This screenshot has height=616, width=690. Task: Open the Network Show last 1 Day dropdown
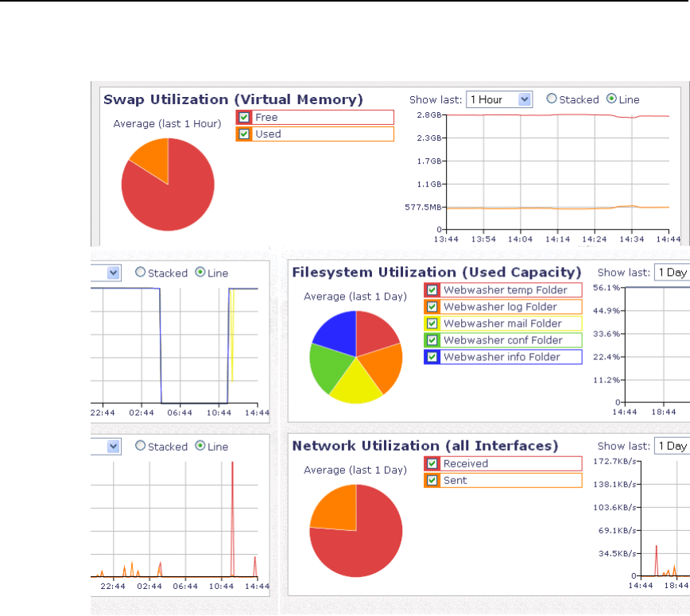672,446
